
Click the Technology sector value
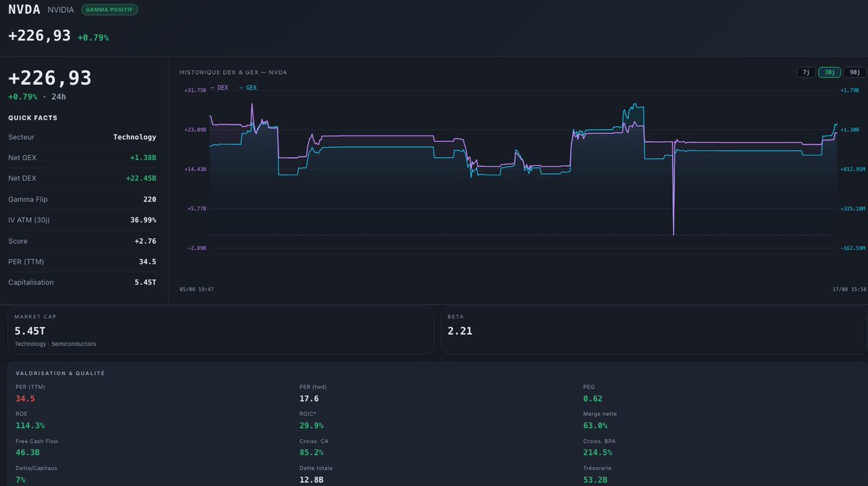pyautogui.click(x=135, y=137)
